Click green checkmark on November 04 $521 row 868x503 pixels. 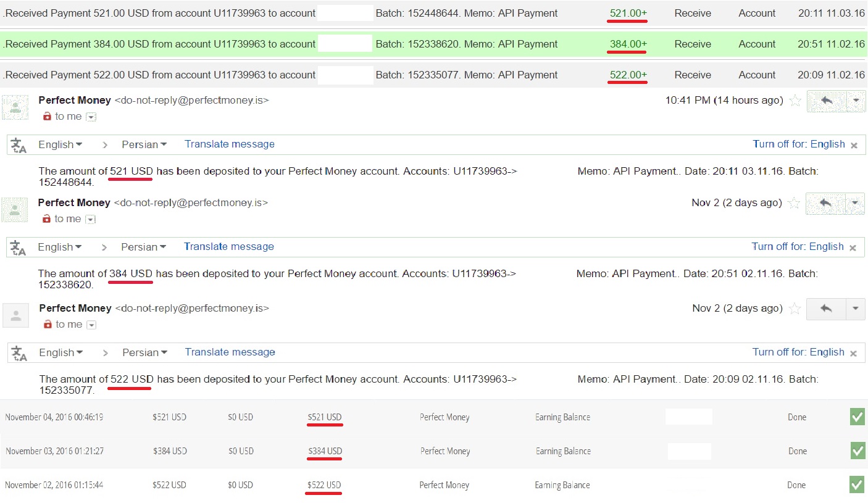tap(858, 417)
